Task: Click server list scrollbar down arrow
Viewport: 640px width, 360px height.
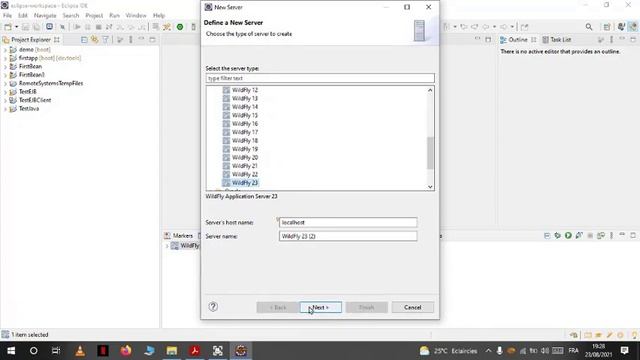Action: click(430, 187)
